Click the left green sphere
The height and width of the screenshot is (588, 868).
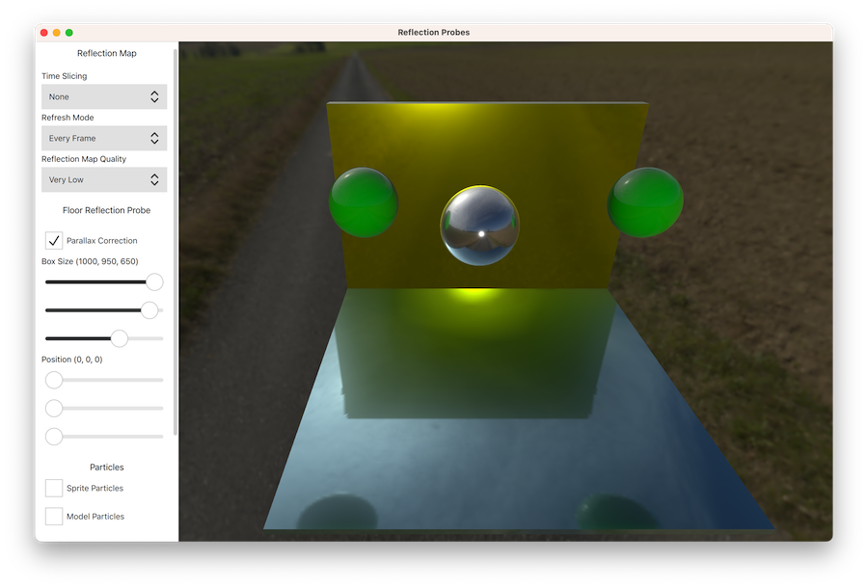click(x=364, y=201)
